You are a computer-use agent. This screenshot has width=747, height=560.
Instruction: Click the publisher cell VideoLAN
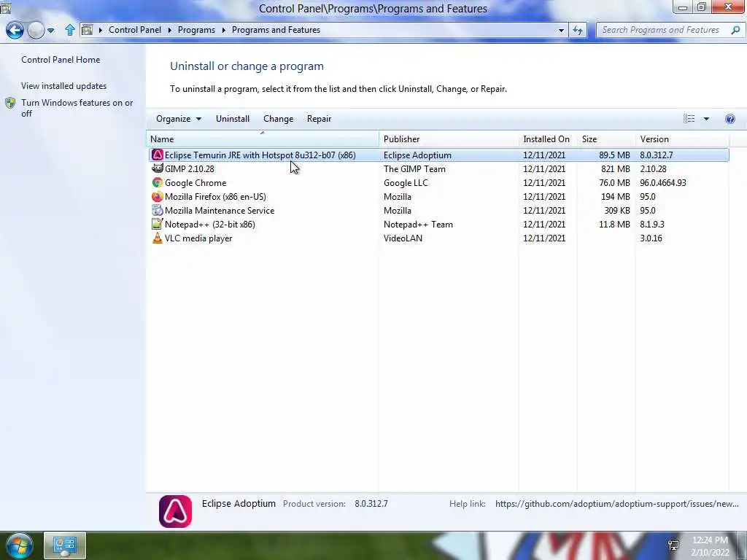[403, 238]
